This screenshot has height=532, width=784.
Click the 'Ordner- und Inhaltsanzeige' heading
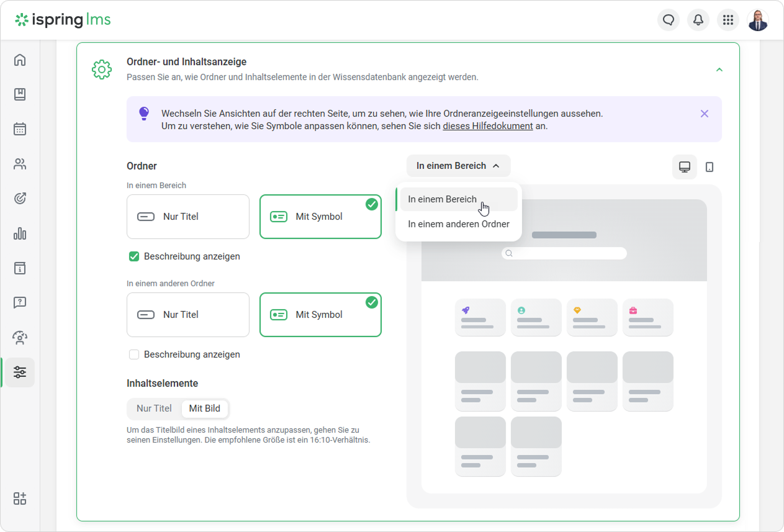[186, 62]
